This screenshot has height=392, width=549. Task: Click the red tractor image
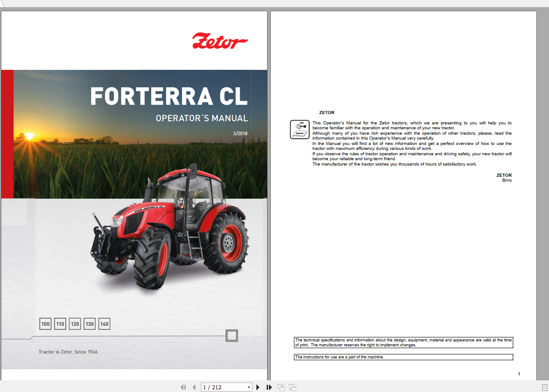[x=169, y=226]
